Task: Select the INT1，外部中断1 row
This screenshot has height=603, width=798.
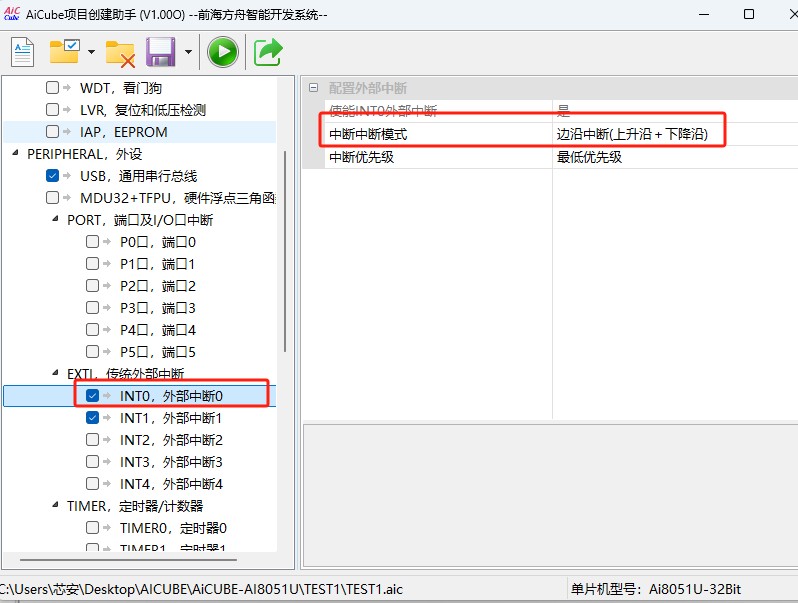Action: point(170,418)
